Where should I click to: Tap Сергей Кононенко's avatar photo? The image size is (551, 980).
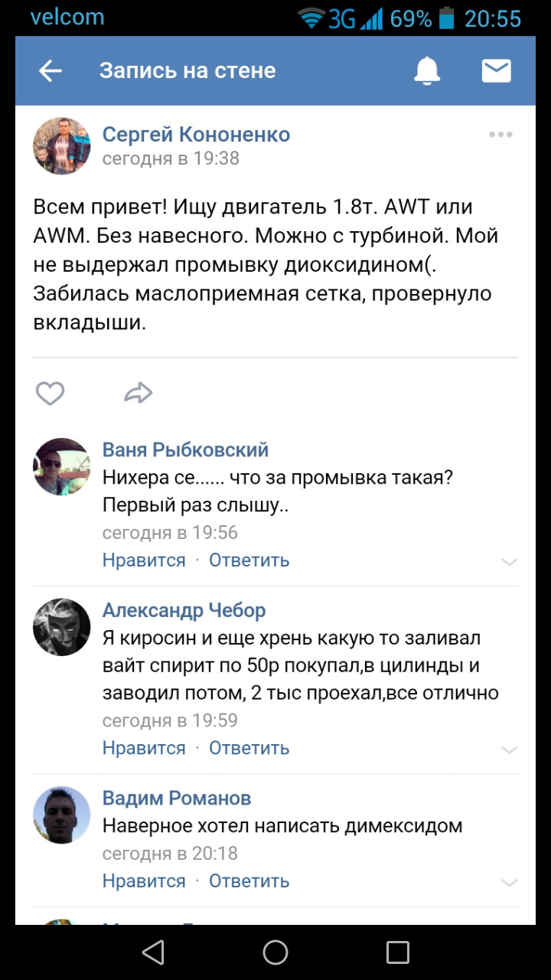click(x=62, y=146)
